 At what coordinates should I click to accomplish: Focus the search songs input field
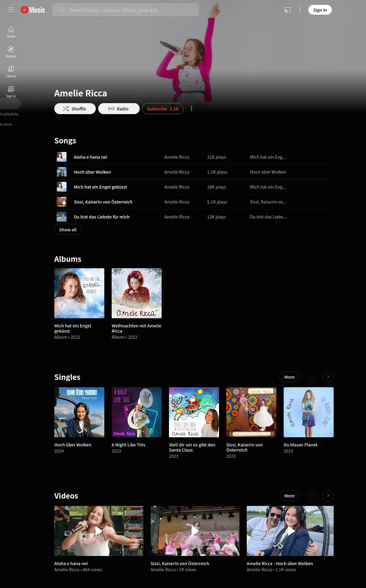126,10
